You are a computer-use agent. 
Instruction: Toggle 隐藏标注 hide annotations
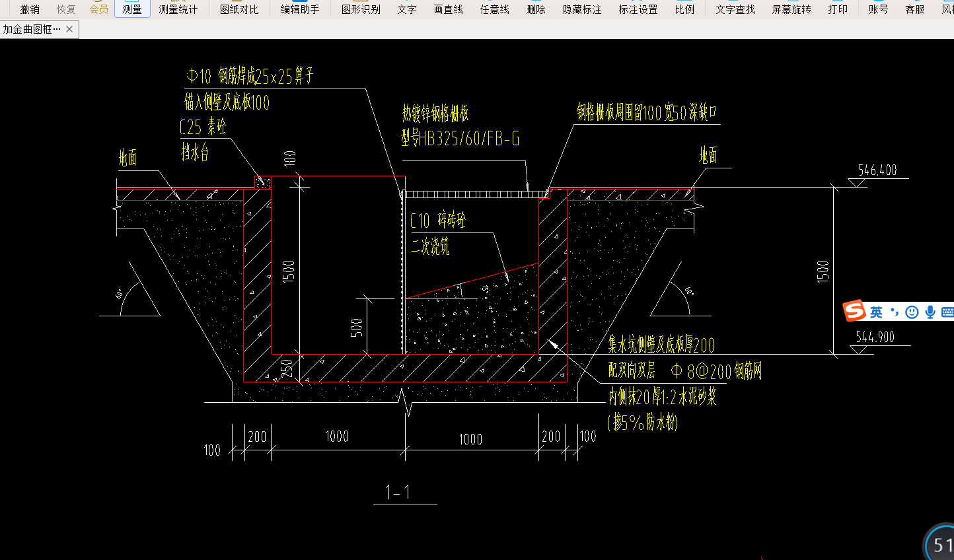click(582, 9)
